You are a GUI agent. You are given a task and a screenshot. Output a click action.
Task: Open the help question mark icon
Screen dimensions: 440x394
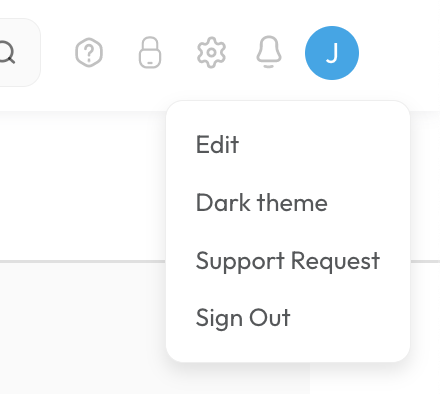pos(89,53)
